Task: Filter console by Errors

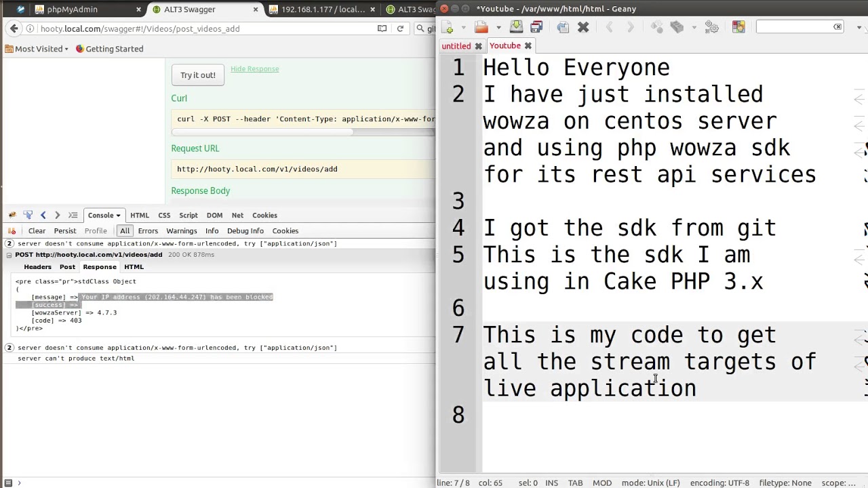Action: coord(148,231)
